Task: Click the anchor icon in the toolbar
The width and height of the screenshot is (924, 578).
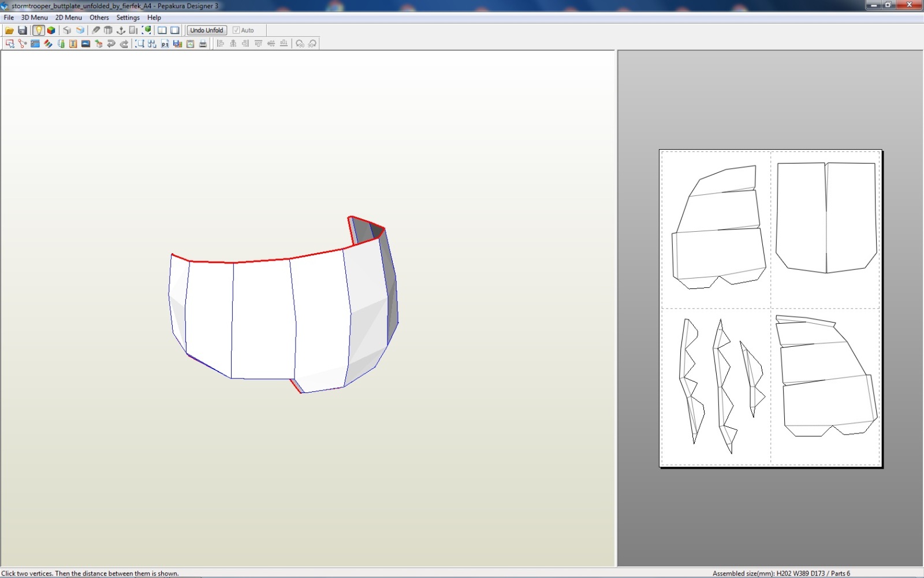Action: click(121, 30)
